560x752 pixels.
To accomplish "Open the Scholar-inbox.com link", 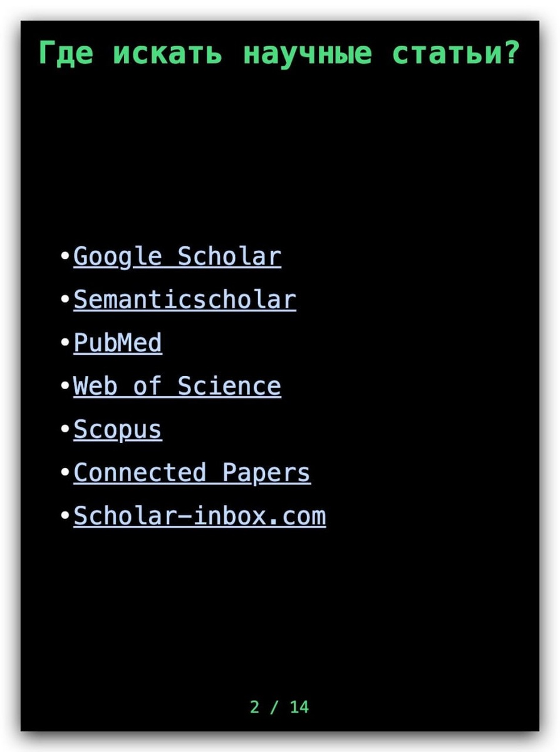I will click(200, 516).
